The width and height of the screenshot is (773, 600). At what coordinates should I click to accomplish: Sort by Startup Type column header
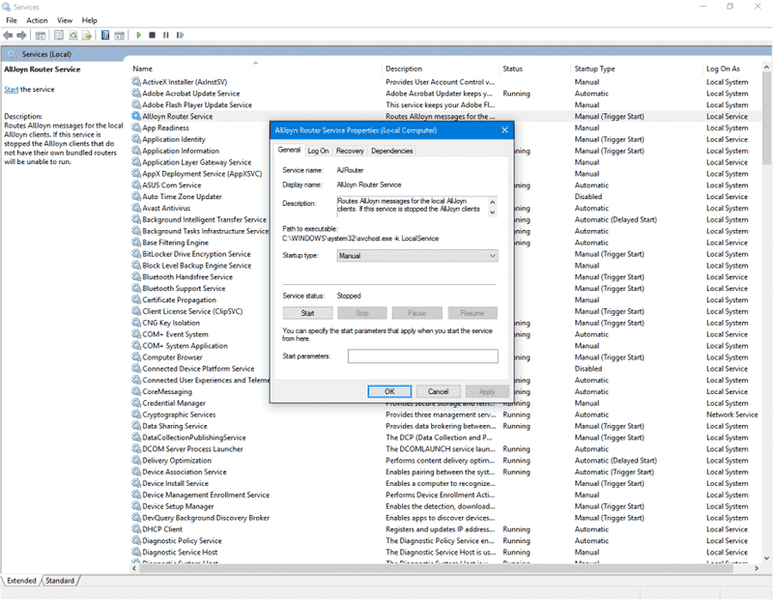tap(594, 69)
